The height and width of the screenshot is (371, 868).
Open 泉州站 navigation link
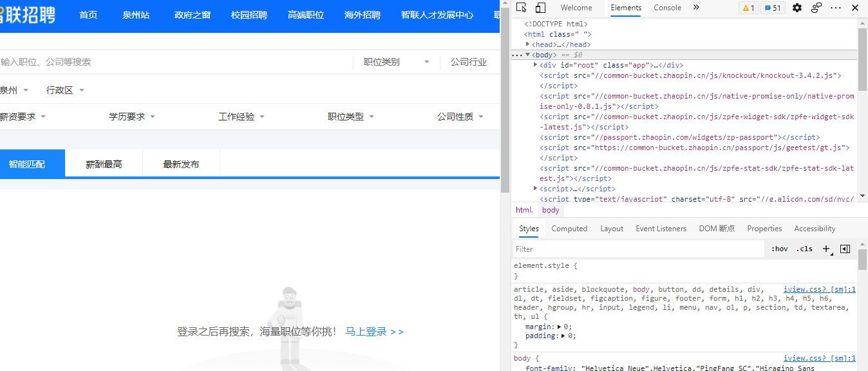pyautogui.click(x=136, y=15)
